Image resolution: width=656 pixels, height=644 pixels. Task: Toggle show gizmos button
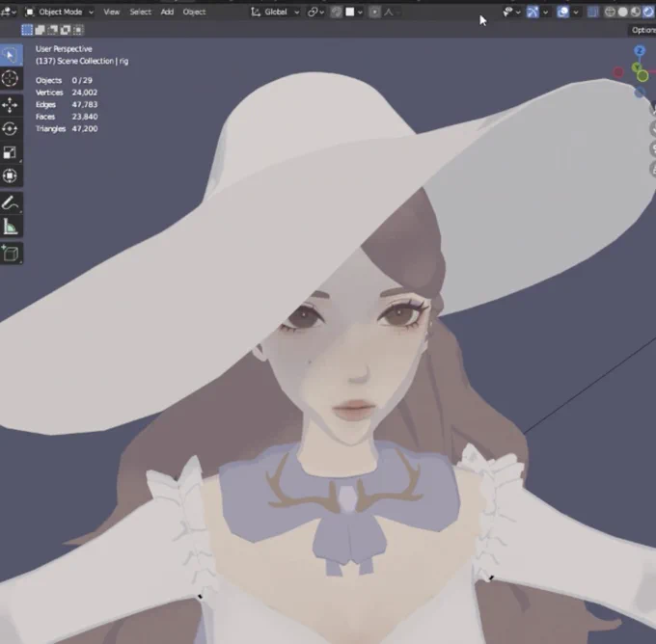533,13
